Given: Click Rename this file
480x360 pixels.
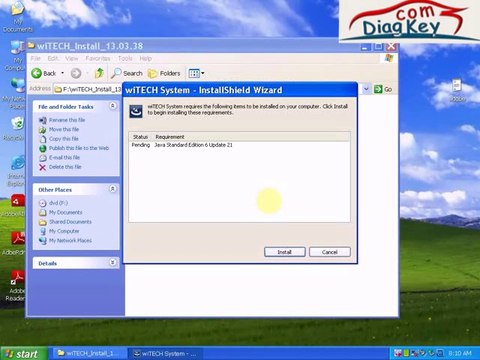Looking at the screenshot, I should point(67,120).
